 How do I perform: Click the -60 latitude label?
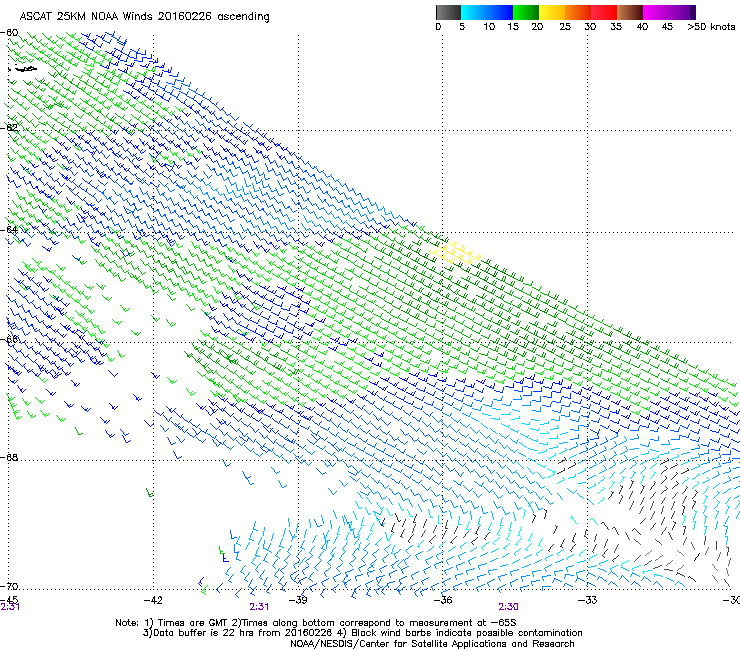tap(9, 33)
